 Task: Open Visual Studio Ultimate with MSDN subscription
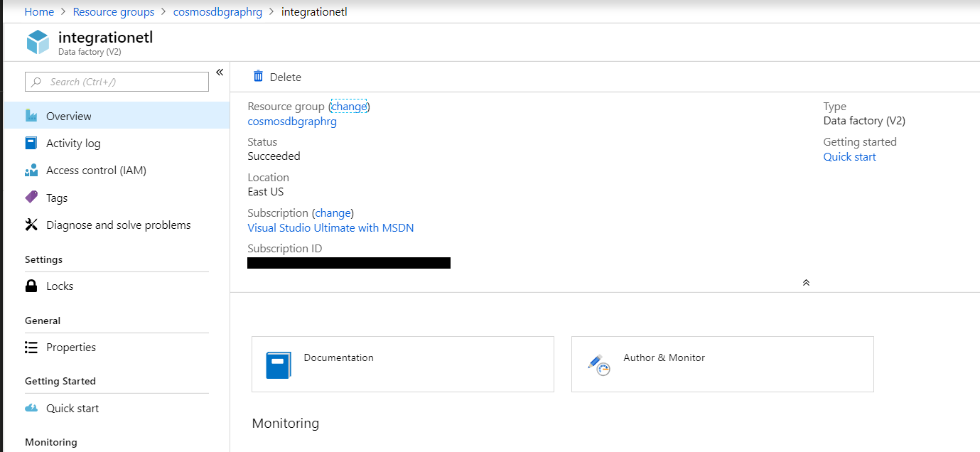pyautogui.click(x=330, y=227)
